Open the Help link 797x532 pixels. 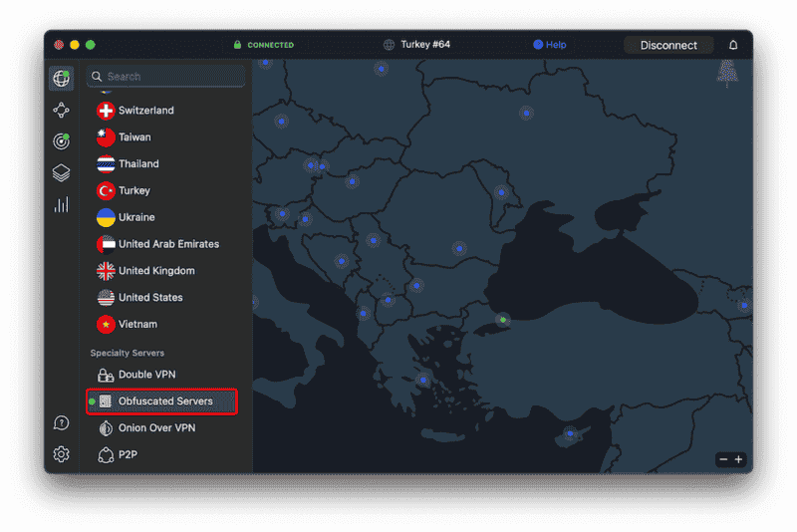[x=550, y=45]
